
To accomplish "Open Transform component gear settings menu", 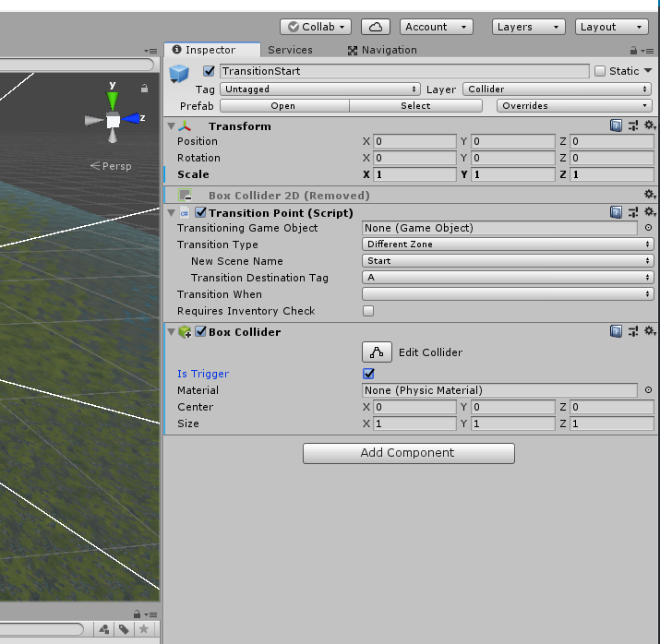I will (650, 125).
